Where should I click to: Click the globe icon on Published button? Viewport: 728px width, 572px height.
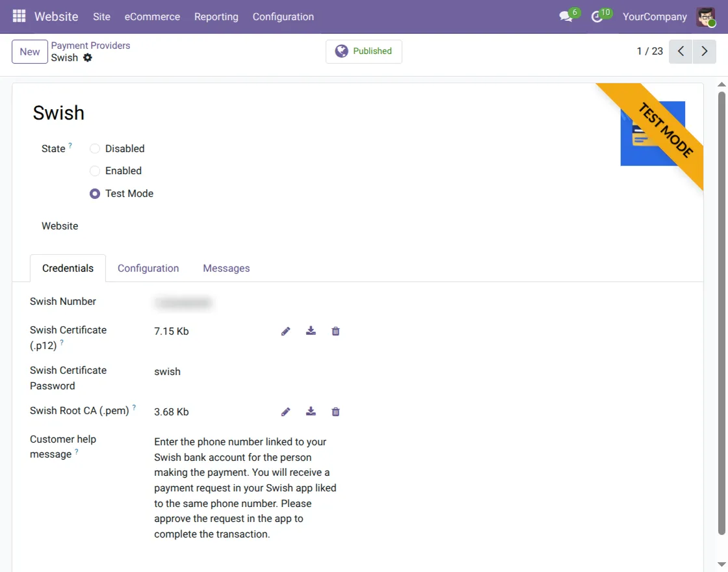point(342,51)
